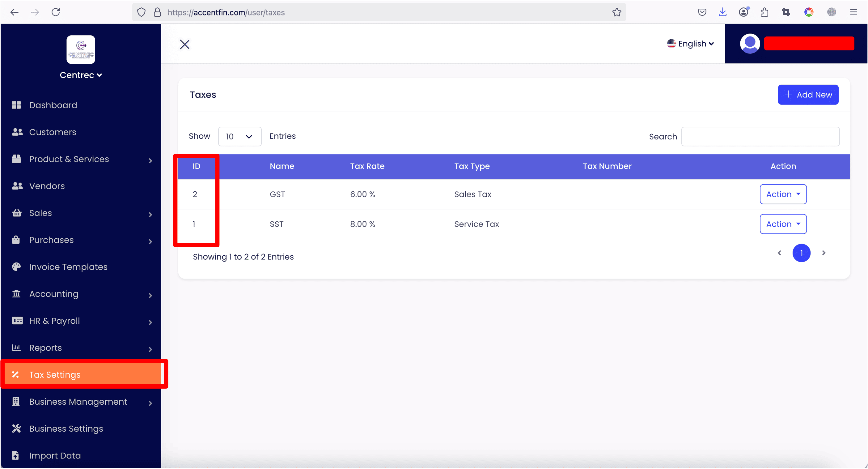Open the entries per page dropdown
Screen dimensions: 868x469
pyautogui.click(x=239, y=137)
